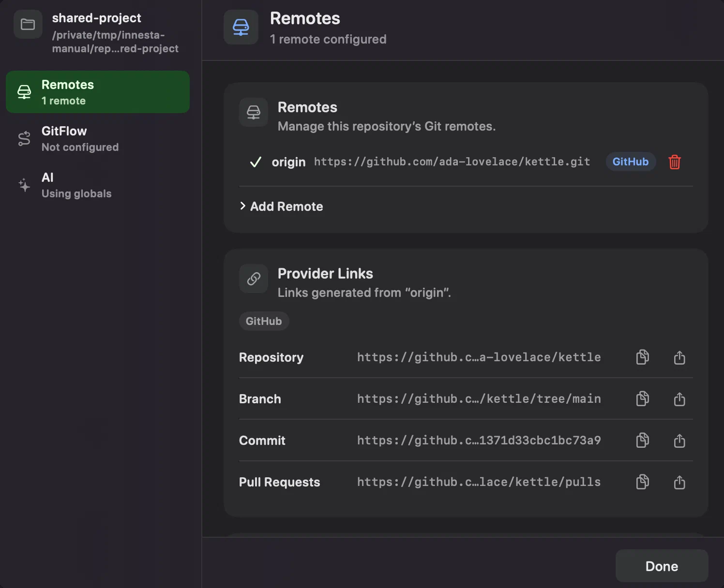Click the Repository row label

[x=271, y=357]
